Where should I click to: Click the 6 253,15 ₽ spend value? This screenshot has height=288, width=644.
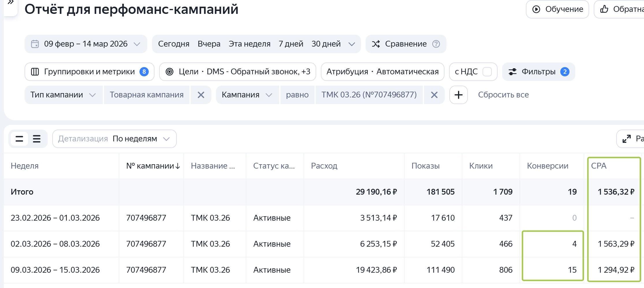378,244
